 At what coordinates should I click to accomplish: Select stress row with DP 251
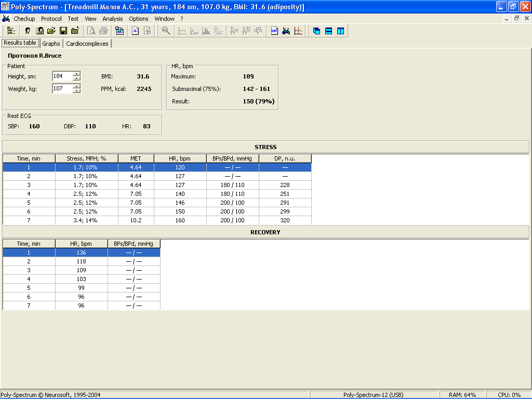[157, 194]
